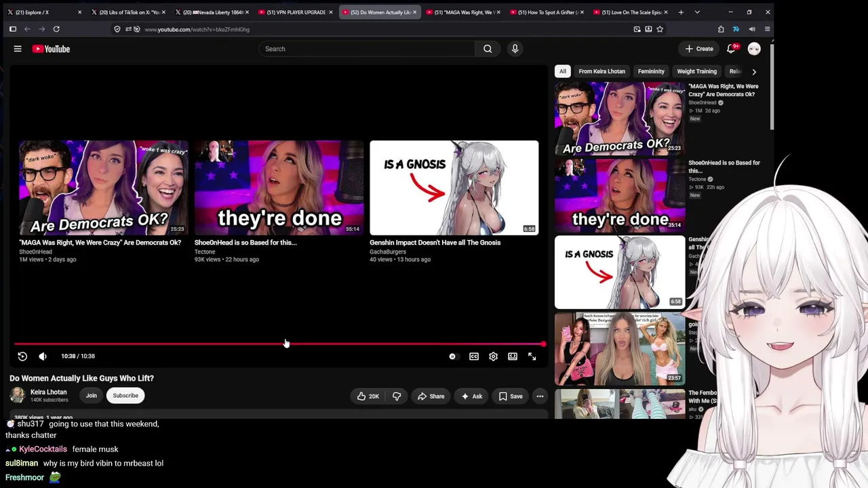868x488 pixels.
Task: Switch to Love On The Scale tab
Action: [630, 12]
